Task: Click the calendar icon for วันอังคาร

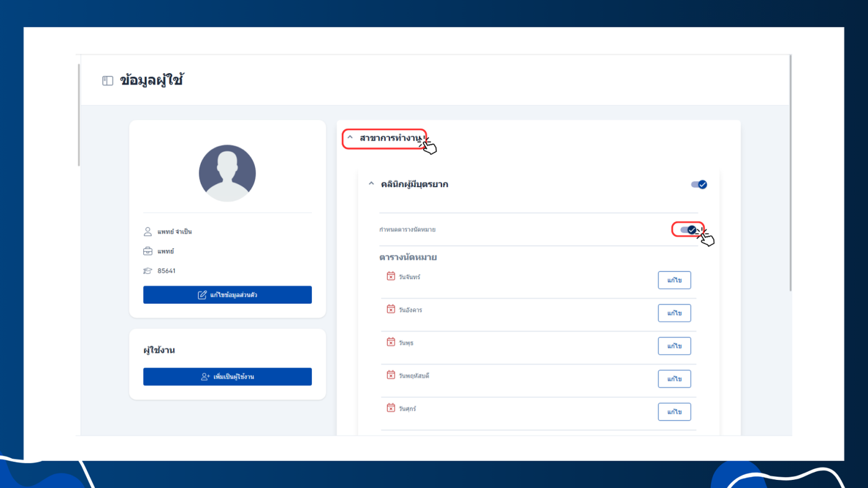Action: (391, 309)
